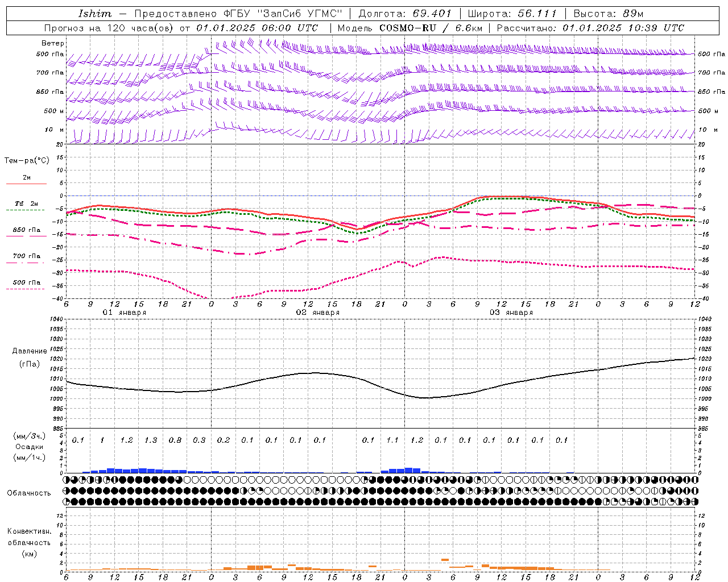This screenshot has width=728, height=582.
Task: Click the "Давление" pressure panel label
Action: (x=30, y=351)
